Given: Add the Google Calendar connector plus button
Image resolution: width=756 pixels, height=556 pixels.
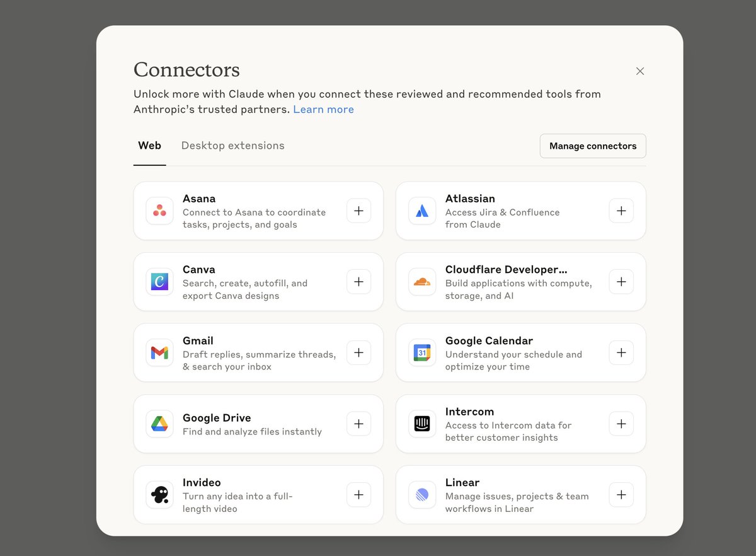Looking at the screenshot, I should coord(621,352).
